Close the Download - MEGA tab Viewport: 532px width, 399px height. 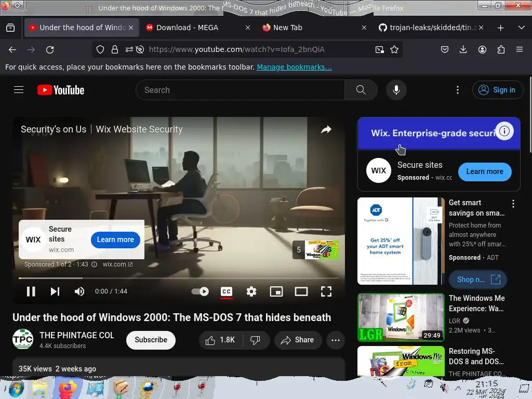tap(248, 28)
